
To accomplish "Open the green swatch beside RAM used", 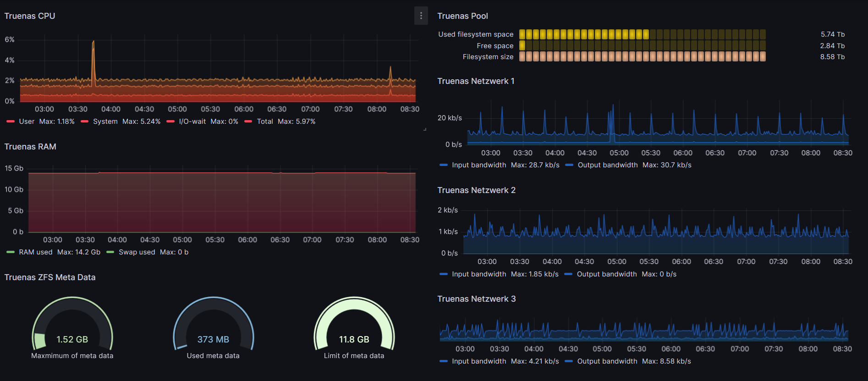I will [x=11, y=252].
